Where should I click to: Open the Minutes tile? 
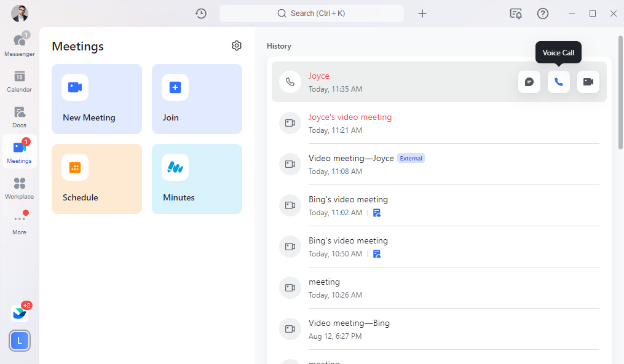pos(197,179)
